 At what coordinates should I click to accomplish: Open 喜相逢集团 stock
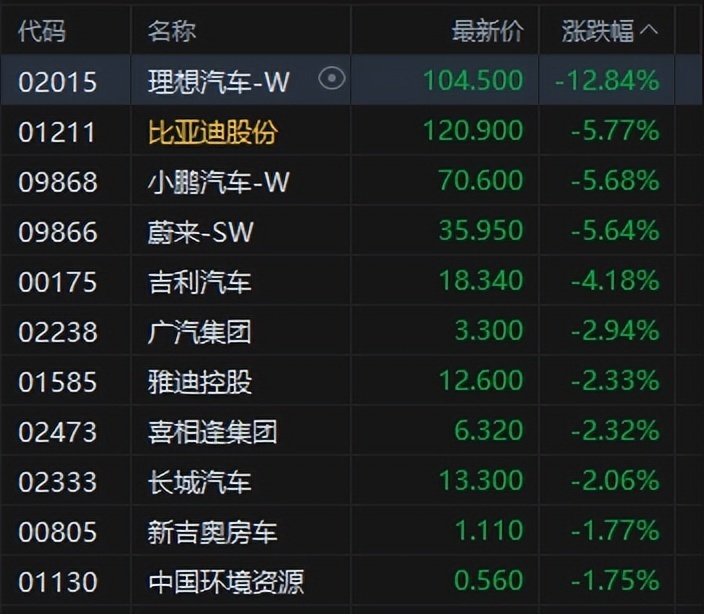tap(213, 432)
